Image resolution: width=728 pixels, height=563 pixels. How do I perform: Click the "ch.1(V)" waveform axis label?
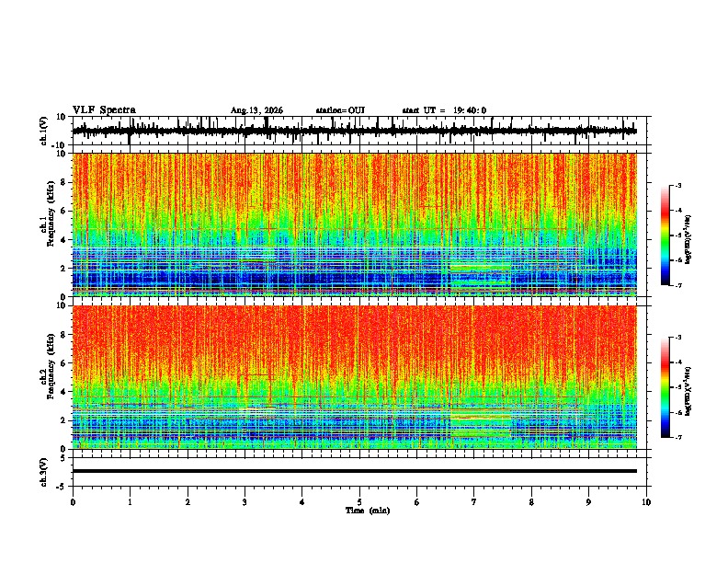click(44, 131)
